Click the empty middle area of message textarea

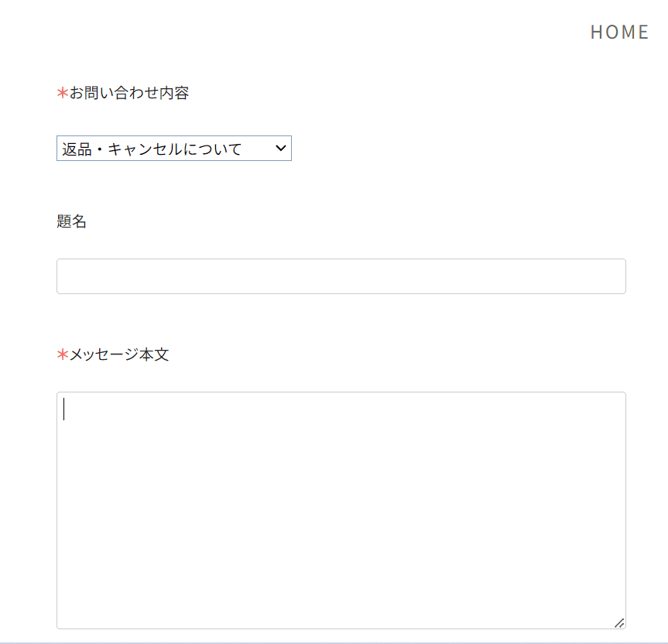point(341,510)
